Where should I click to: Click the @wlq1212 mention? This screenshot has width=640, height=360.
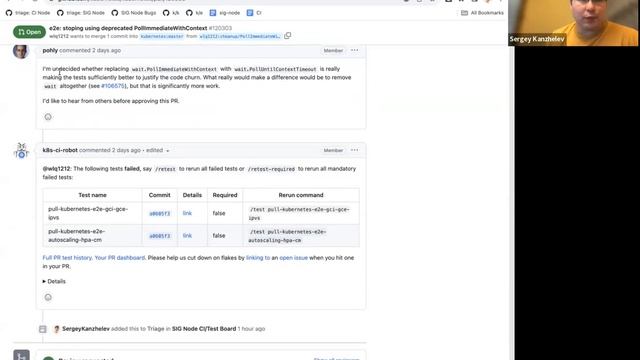(56, 169)
